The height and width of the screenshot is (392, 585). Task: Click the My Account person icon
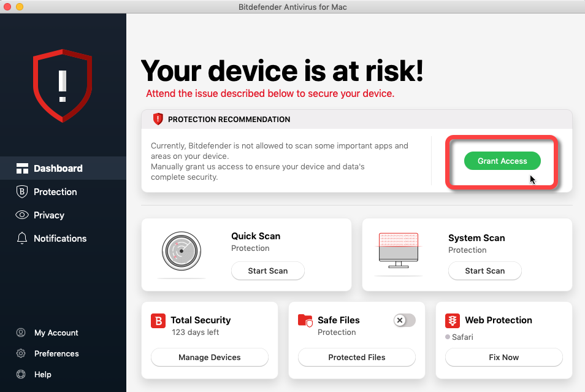pyautogui.click(x=21, y=332)
